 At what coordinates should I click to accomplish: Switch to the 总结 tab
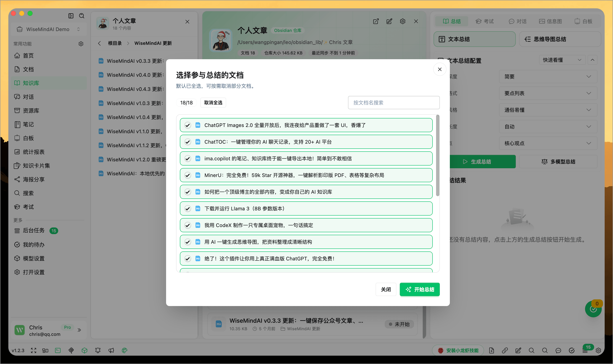(452, 21)
